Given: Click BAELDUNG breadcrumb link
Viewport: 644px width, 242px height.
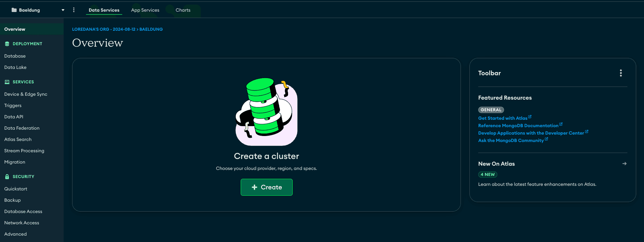Looking at the screenshot, I should click(151, 29).
